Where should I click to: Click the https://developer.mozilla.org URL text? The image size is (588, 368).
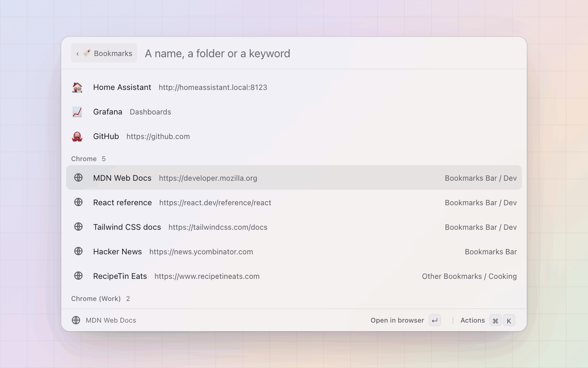point(208,178)
